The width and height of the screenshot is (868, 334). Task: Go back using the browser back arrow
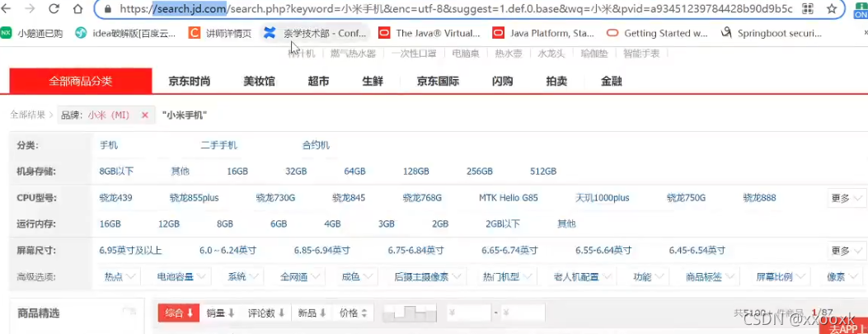click(7, 9)
